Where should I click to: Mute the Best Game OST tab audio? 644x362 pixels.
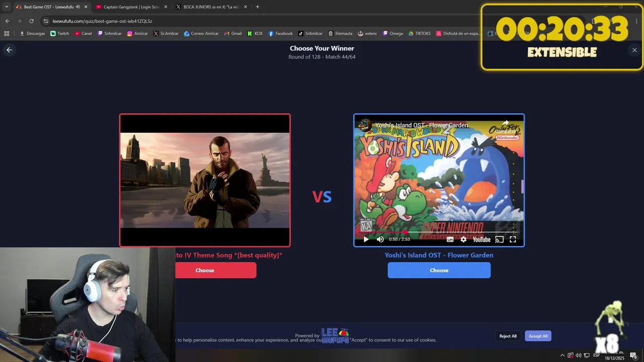pos(77,7)
